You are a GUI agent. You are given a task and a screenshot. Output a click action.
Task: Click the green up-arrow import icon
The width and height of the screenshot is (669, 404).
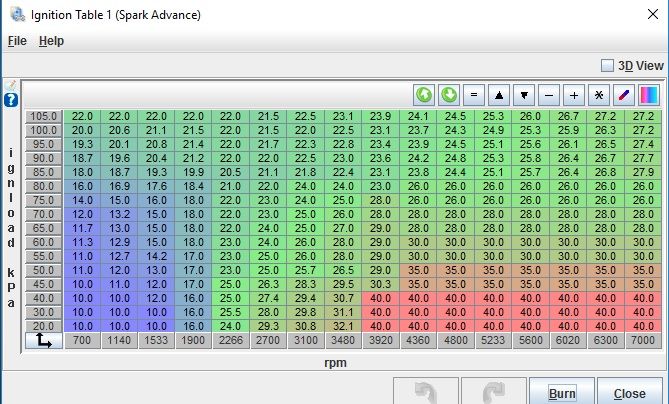(x=424, y=95)
